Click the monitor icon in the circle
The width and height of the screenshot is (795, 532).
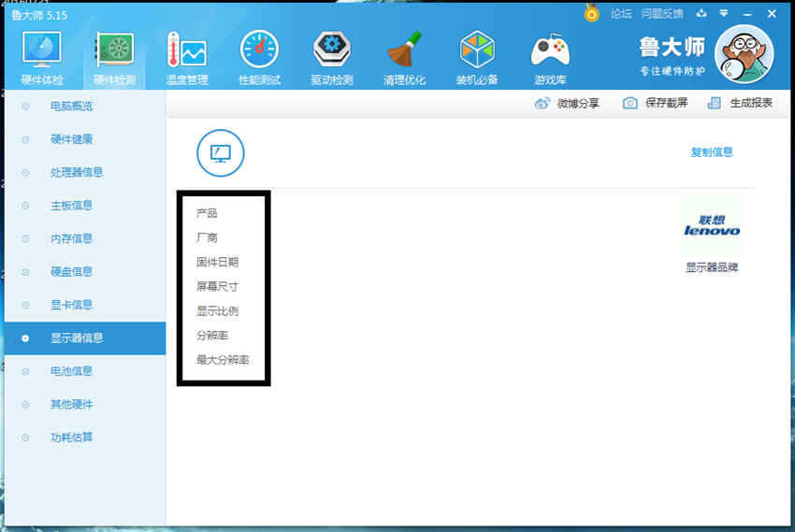click(221, 153)
